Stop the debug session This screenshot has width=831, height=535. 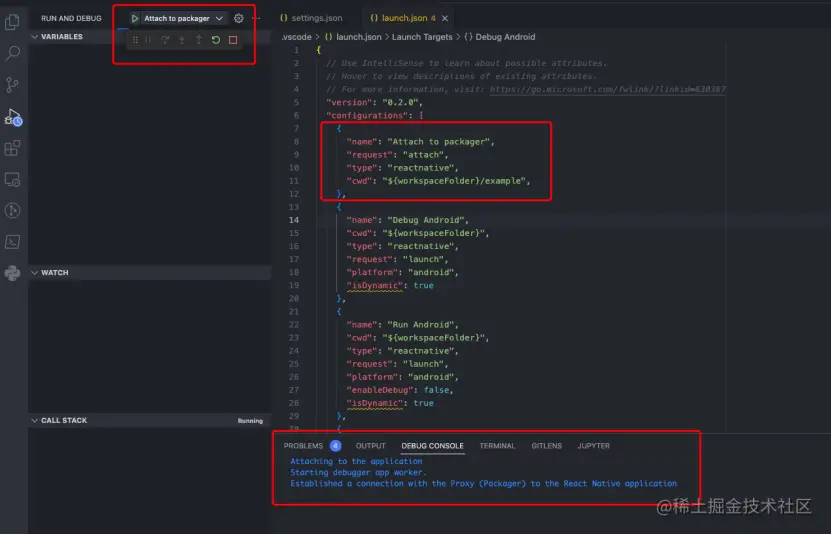pyautogui.click(x=233, y=40)
